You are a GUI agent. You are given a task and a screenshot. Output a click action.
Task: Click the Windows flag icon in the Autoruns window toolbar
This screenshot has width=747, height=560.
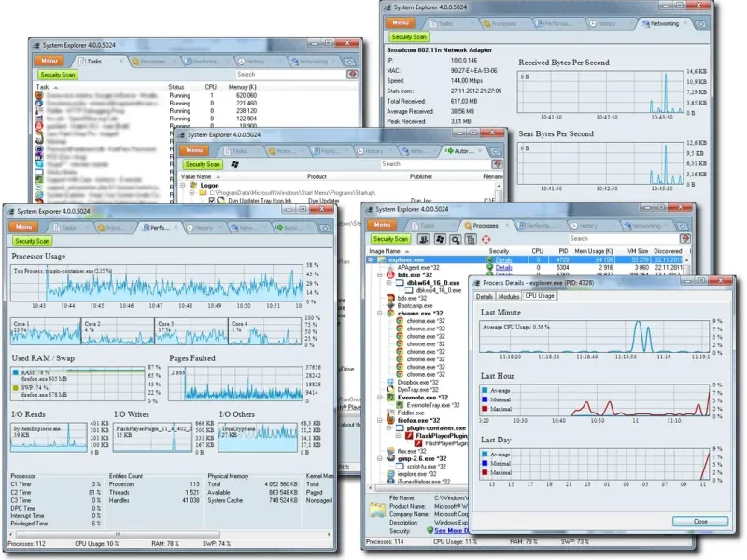click(234, 164)
